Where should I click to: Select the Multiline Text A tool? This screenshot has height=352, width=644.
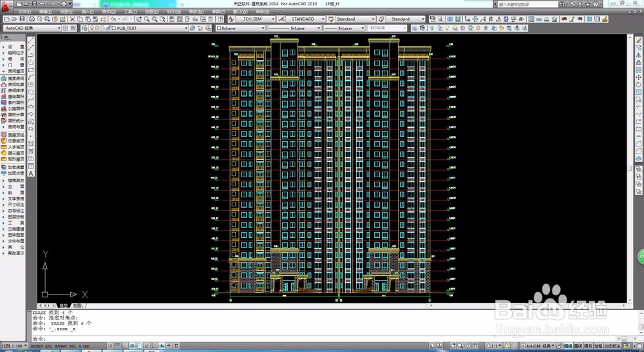coord(31,173)
